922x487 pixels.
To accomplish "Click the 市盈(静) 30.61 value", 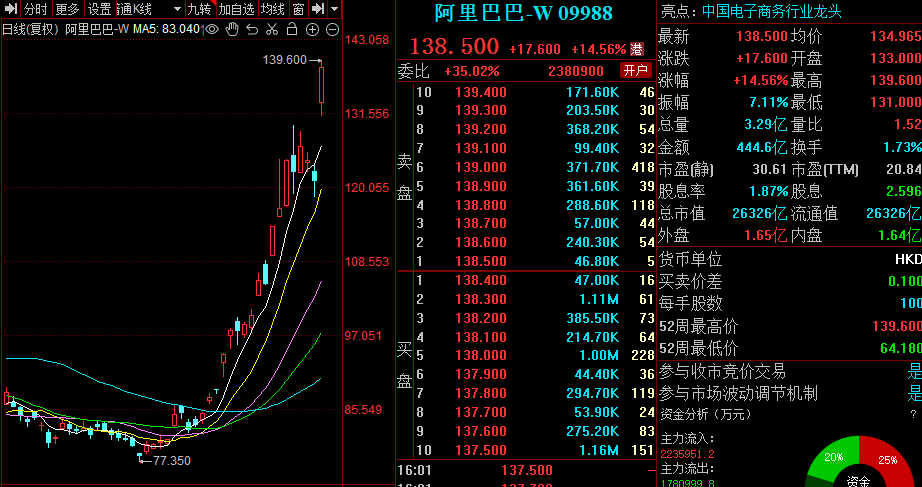I will coord(769,169).
